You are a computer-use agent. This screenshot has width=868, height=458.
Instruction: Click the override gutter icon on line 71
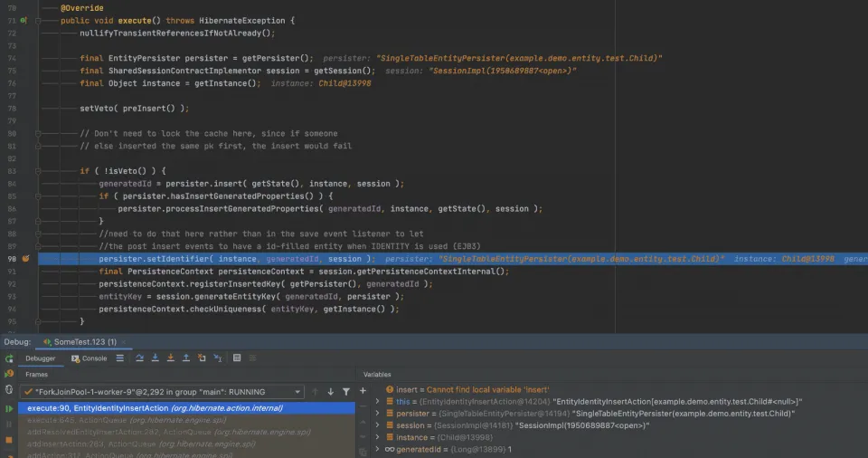(24, 21)
